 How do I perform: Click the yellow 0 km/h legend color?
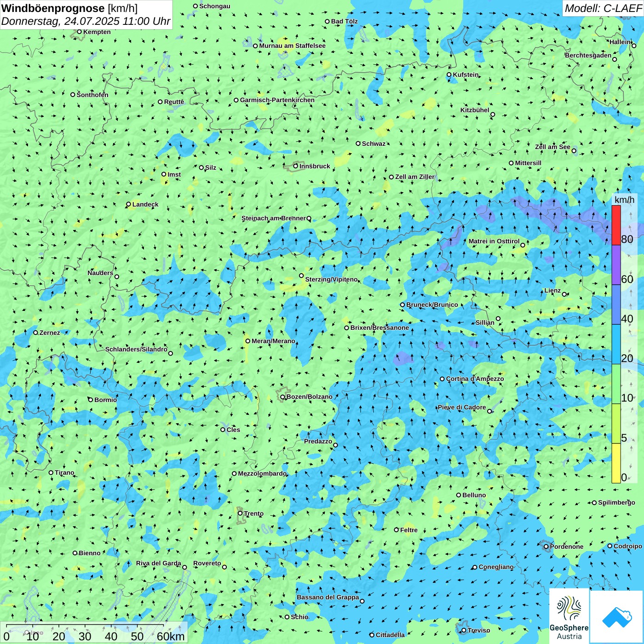616,463
